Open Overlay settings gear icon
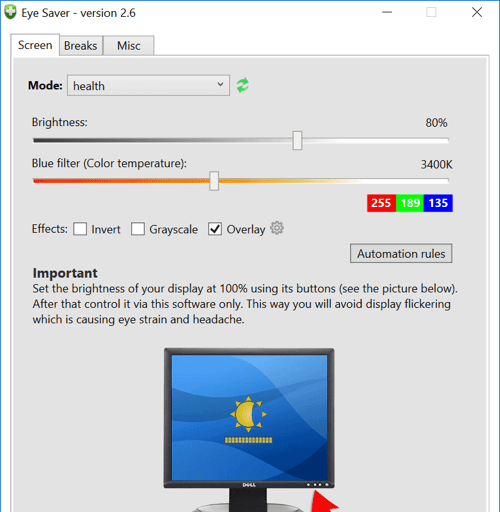The height and width of the screenshot is (512, 500). pos(277,228)
